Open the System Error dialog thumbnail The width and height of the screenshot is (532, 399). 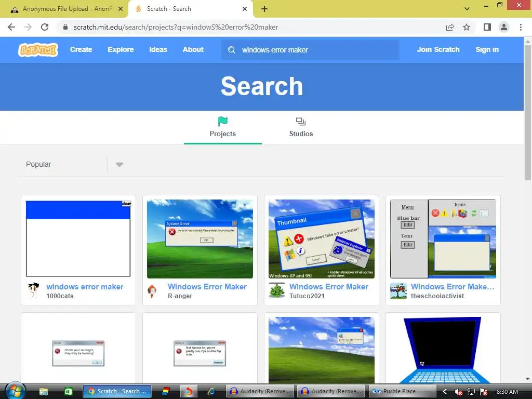(x=200, y=239)
